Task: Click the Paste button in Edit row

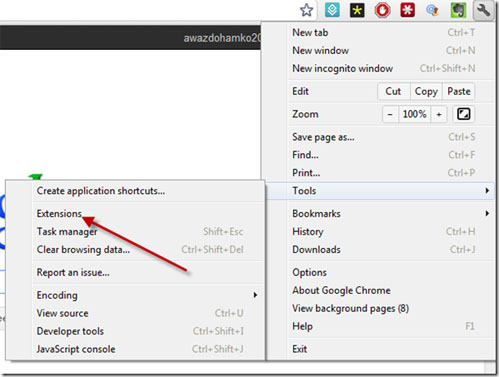Action: (459, 91)
